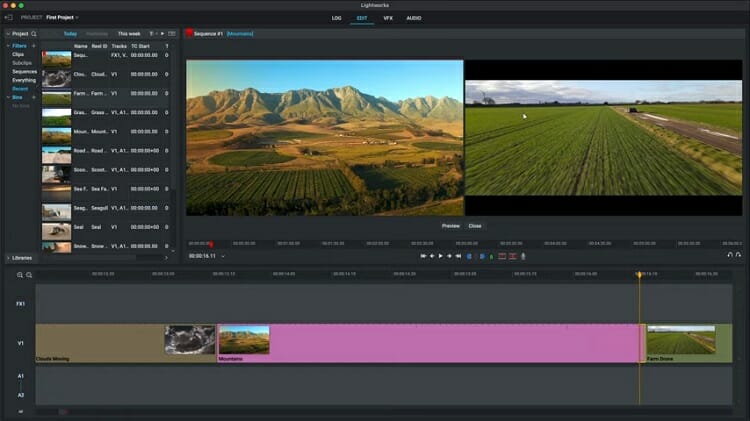This screenshot has height=421, width=750.
Task: Toggle the V1 track label
Action: tap(21, 343)
